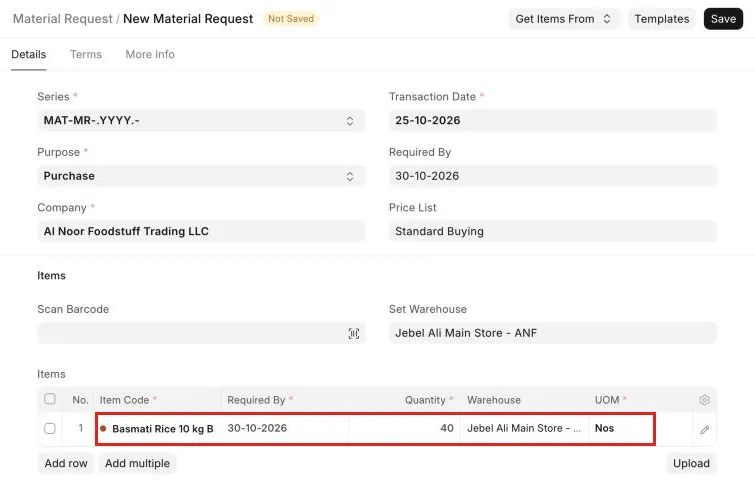
Task: Click the Nos UOM cell
Action: coord(621,428)
